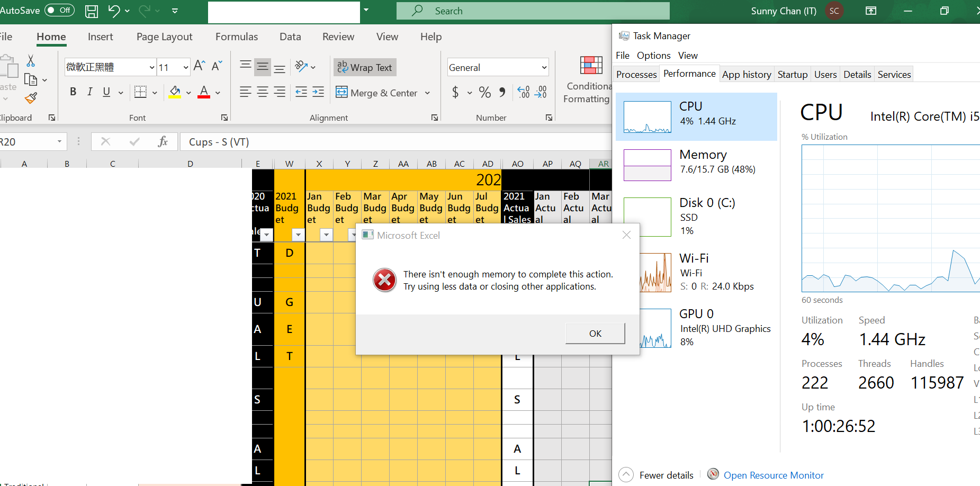980x486 pixels.
Task: Switch to Processes tab in Task Manager
Action: point(636,75)
